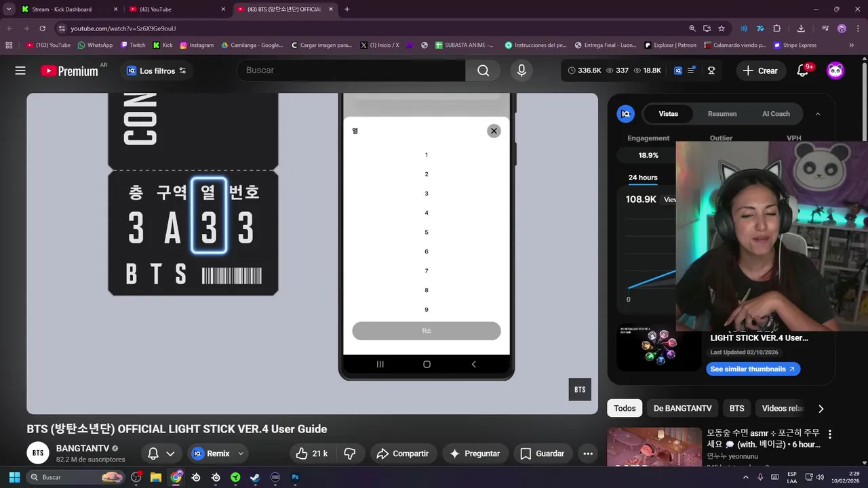The image size is (868, 488).
Task: Start voice search with the microphone
Action: (521, 70)
